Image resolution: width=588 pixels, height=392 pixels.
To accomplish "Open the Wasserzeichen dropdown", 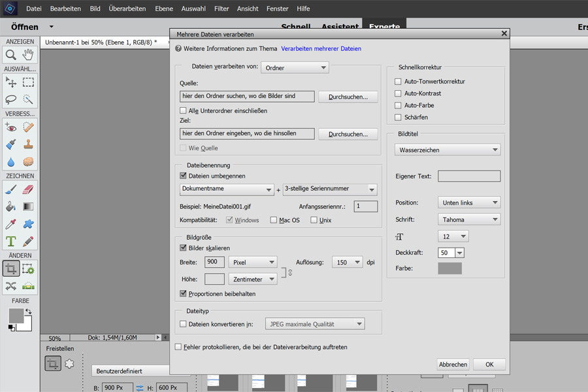I will coord(448,150).
